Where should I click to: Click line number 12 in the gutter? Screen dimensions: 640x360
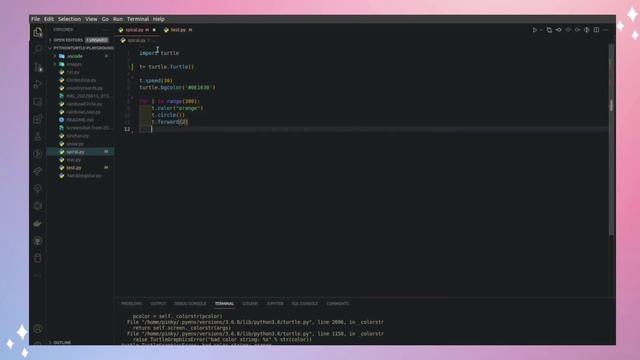pyautogui.click(x=127, y=129)
